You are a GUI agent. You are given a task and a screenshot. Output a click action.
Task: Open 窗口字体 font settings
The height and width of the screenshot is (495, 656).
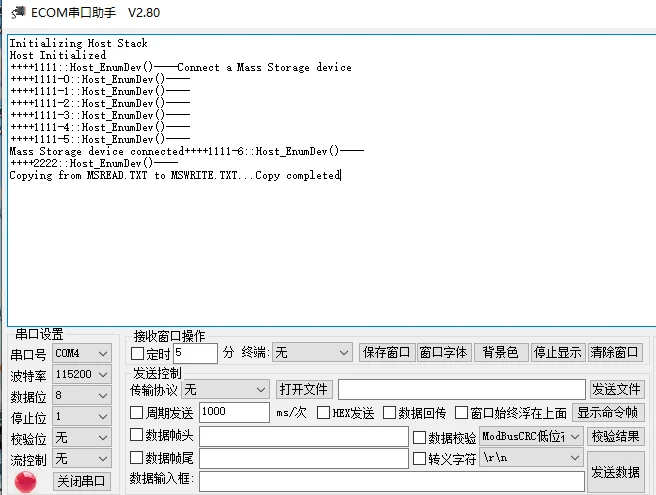444,353
